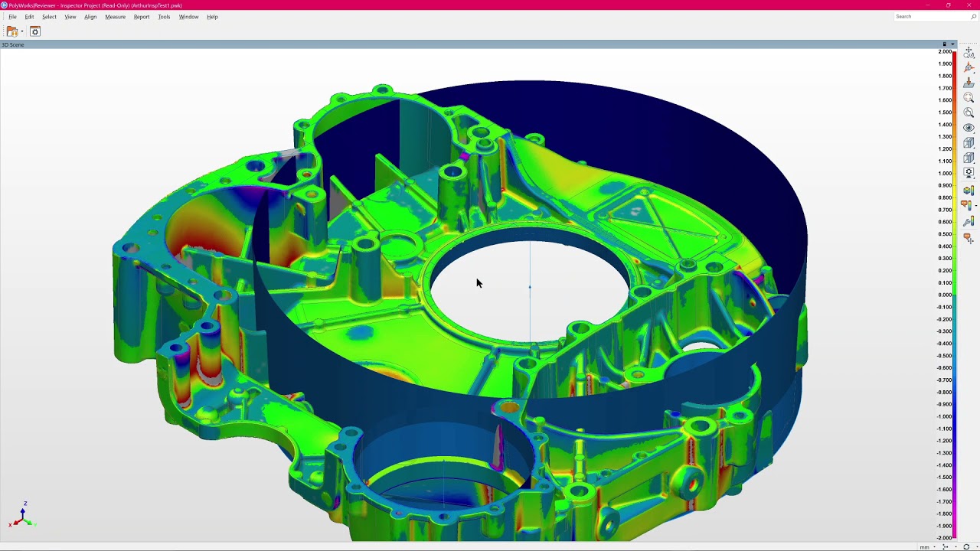Screen dimensions: 980x551
Task: Open the 3D Scene panel options arrow
Action: (952, 44)
